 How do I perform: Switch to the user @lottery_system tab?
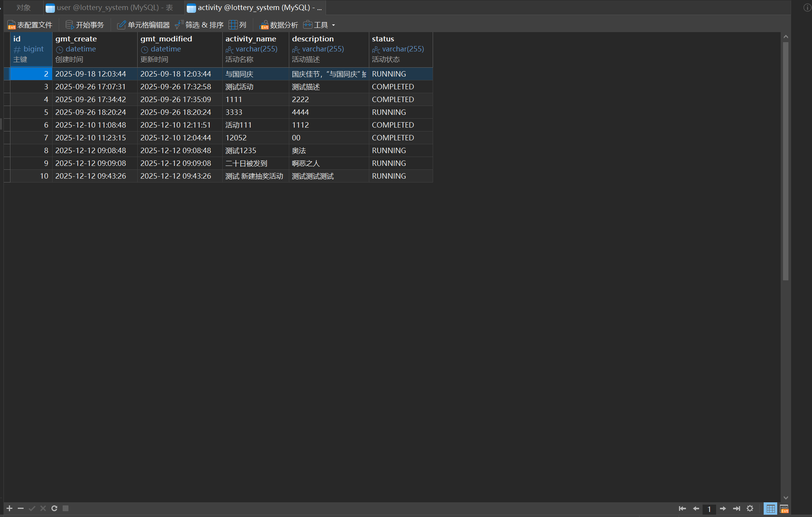coord(109,8)
